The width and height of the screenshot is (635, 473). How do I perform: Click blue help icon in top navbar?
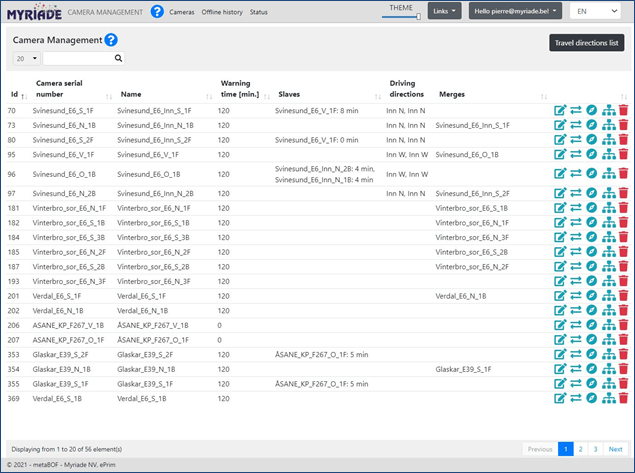click(157, 12)
